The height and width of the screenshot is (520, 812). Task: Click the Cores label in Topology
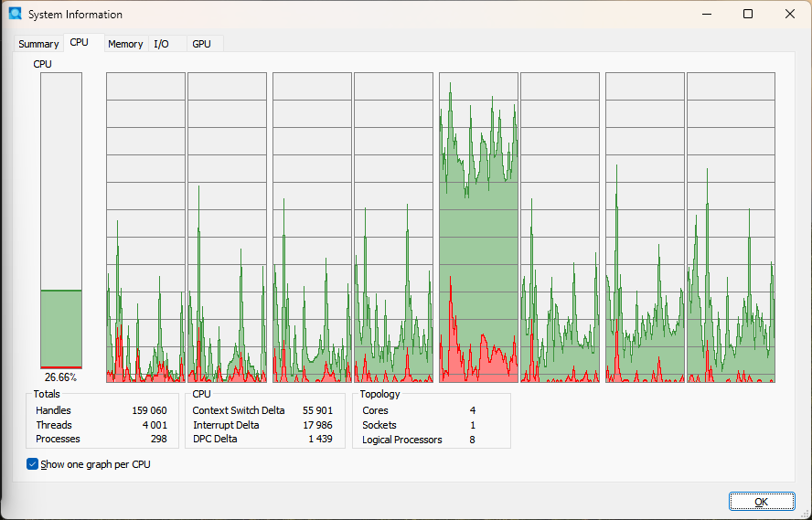coord(375,410)
